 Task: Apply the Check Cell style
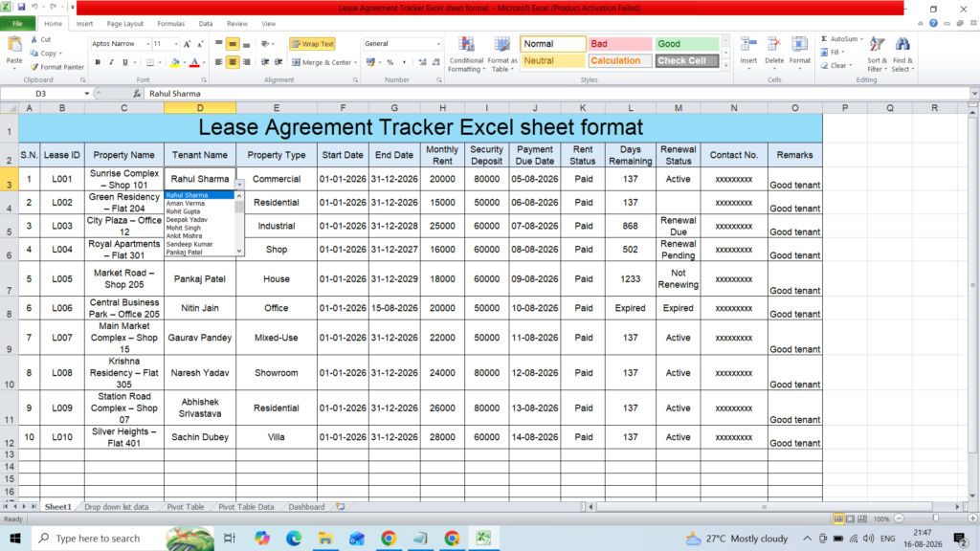pos(687,60)
